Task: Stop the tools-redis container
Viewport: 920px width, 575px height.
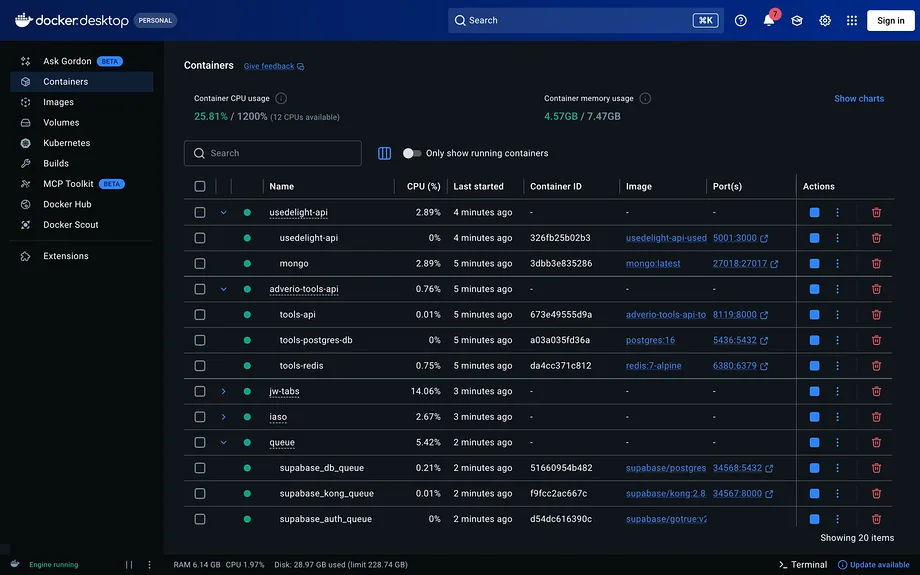Action: [x=814, y=366]
